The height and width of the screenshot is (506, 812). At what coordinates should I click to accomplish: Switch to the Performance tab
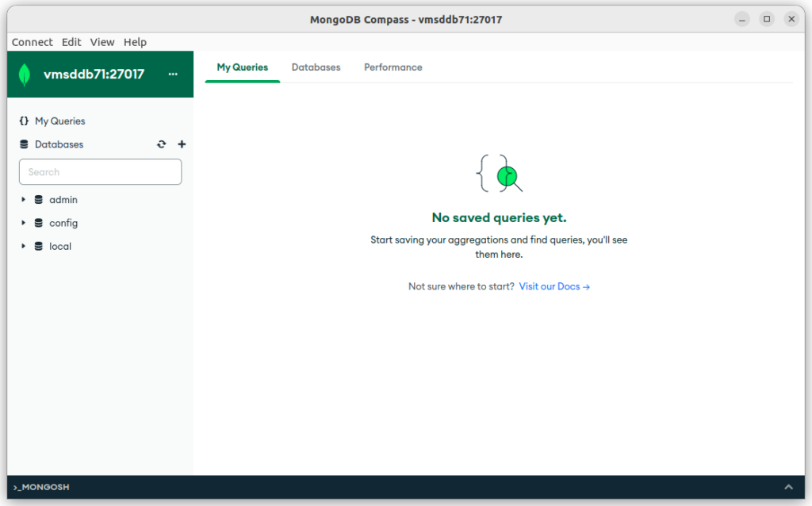[x=393, y=67]
